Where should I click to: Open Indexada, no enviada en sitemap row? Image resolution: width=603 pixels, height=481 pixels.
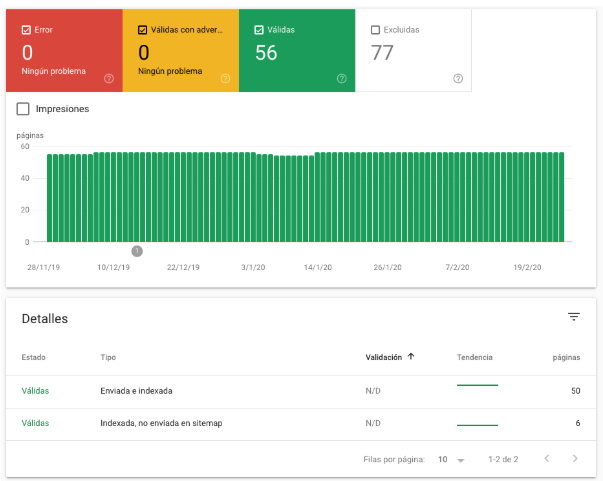tap(160, 423)
